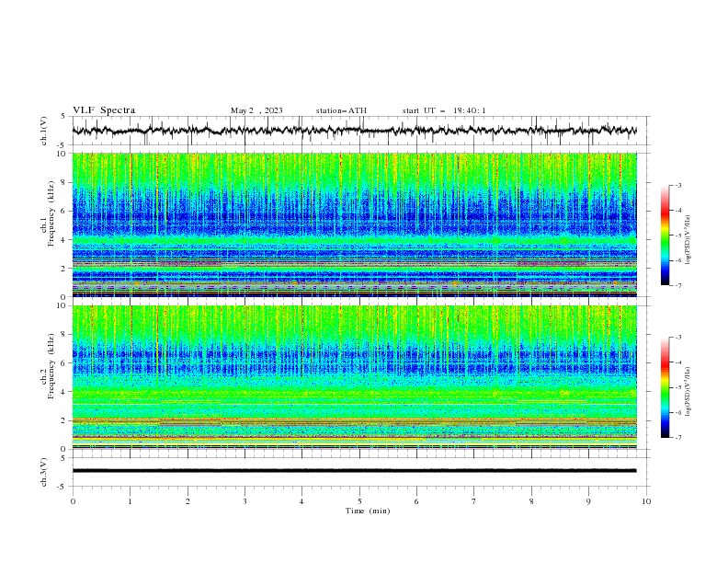Viewport: 728px width, 563px height.
Task: Click the "-5" tick on ch.2 colorbar
Action: click(x=677, y=387)
